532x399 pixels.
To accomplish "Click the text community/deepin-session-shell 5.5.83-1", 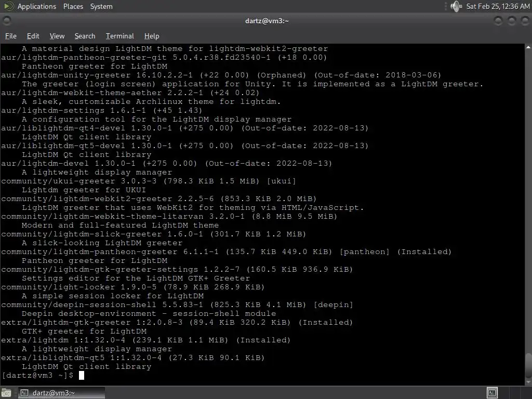I will [x=102, y=304].
